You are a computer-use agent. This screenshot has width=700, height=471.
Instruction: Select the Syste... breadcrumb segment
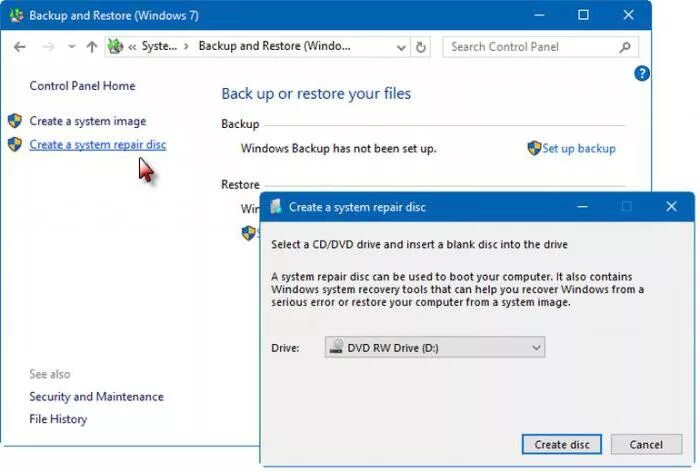[x=159, y=46]
